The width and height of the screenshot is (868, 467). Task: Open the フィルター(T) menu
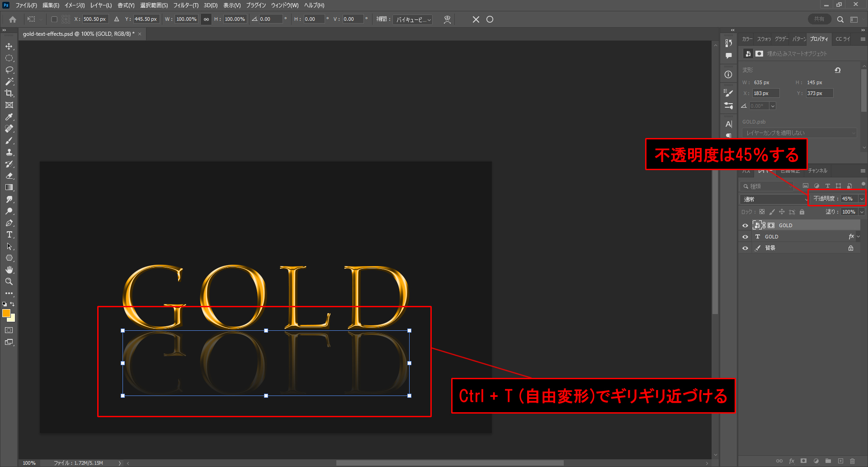click(185, 5)
